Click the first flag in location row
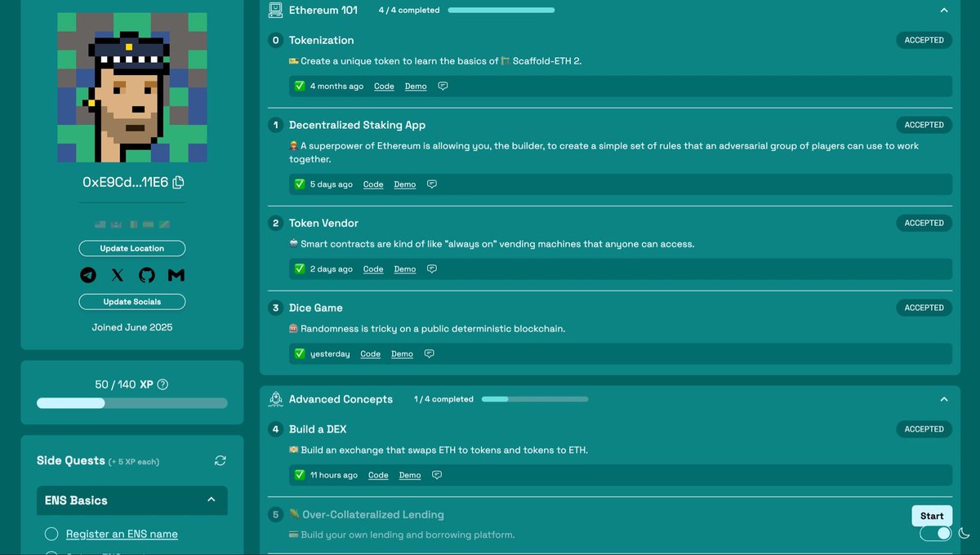The image size is (980, 555). point(100,224)
